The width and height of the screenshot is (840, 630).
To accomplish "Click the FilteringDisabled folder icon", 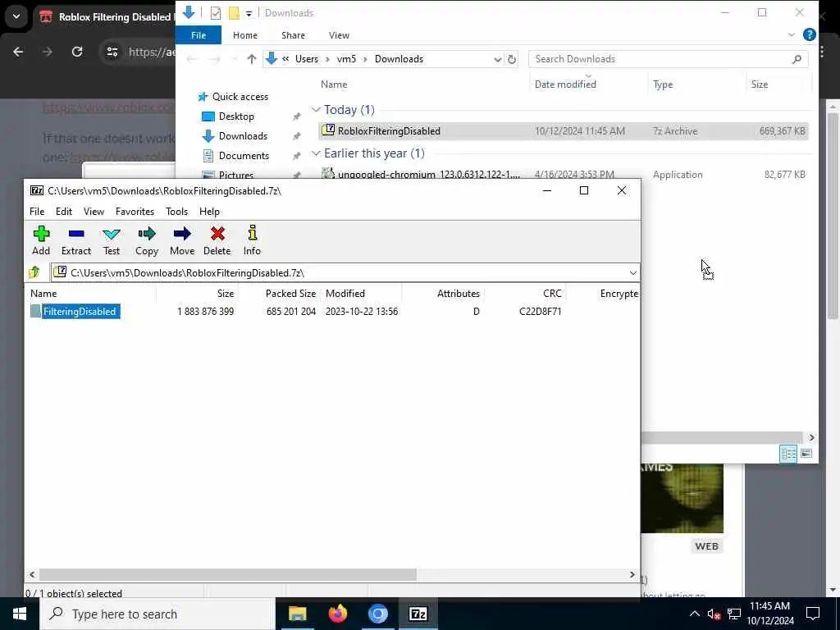I will (x=36, y=311).
